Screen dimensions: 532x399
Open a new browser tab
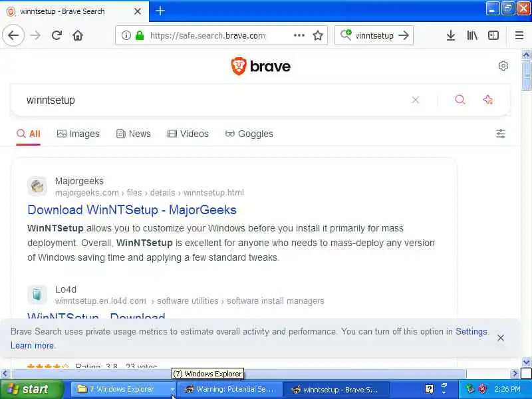coord(160,11)
